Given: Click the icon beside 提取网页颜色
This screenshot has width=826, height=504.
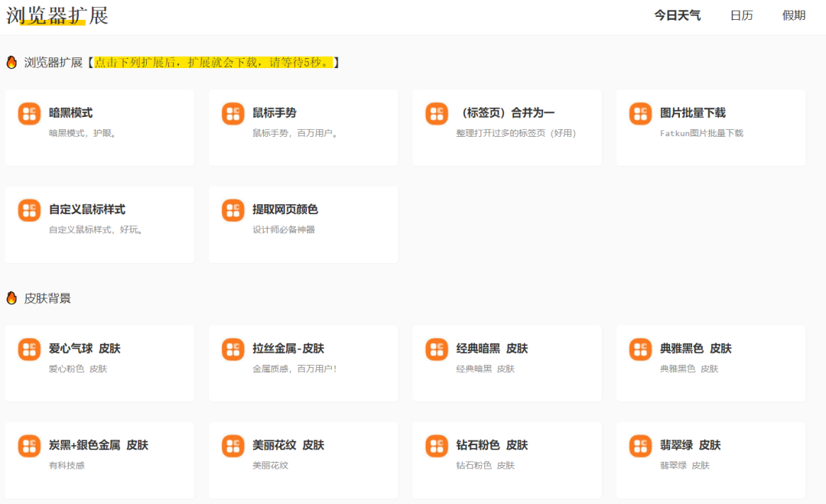Looking at the screenshot, I should [x=233, y=210].
